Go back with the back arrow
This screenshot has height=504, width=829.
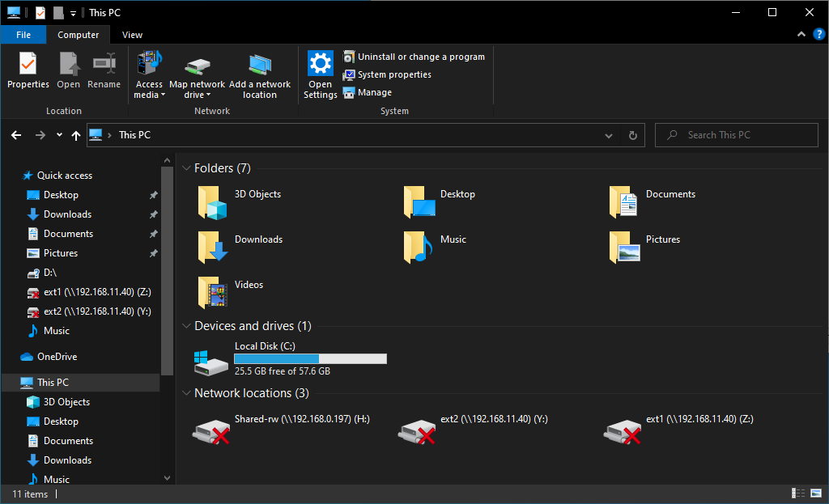point(16,135)
